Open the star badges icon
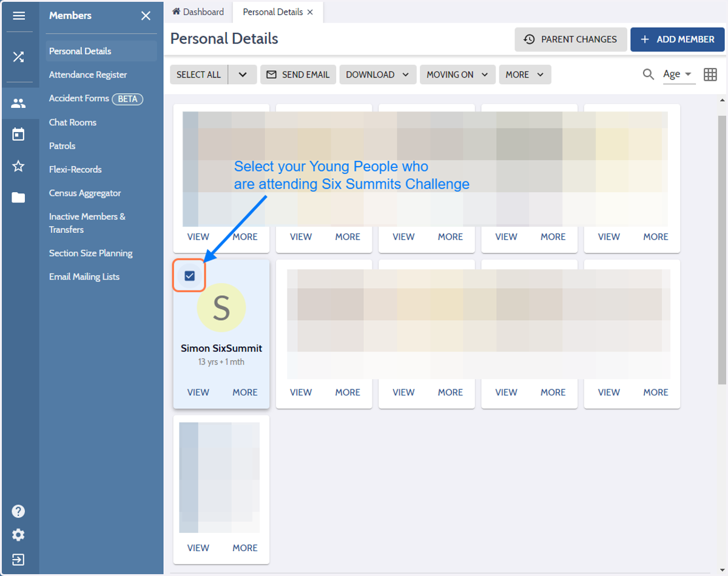This screenshot has width=728, height=576. coord(19,166)
